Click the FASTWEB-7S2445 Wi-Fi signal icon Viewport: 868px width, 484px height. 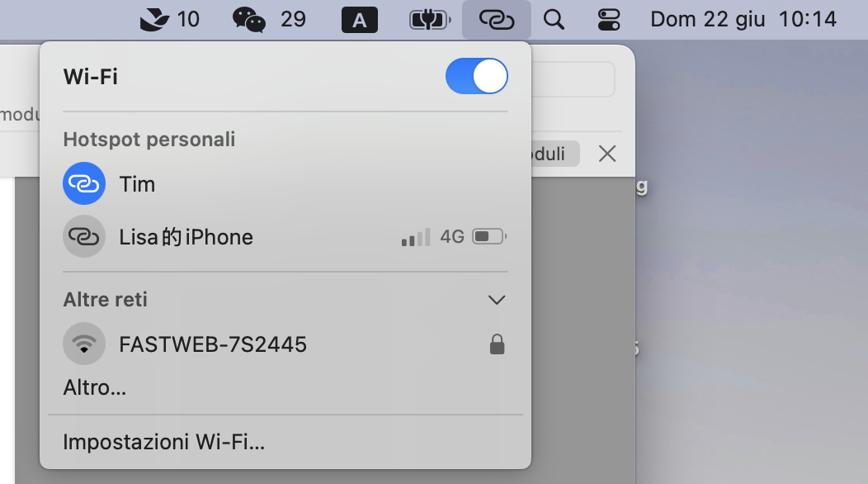click(84, 344)
